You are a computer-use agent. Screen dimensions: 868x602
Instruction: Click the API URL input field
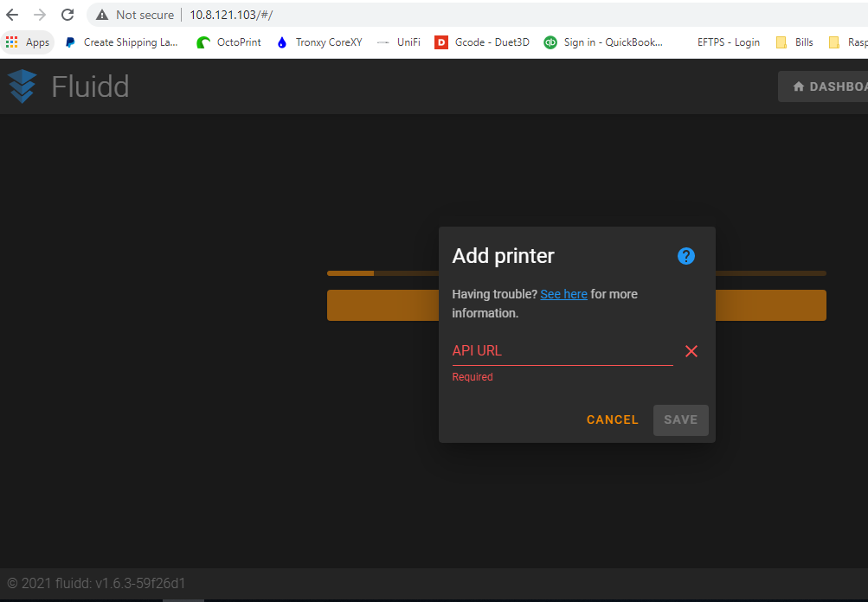(554, 351)
